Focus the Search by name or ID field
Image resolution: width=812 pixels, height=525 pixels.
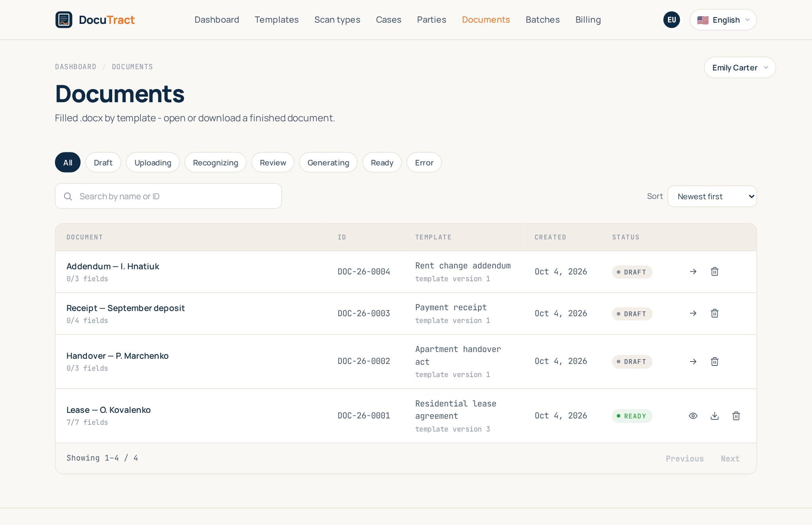(168, 196)
